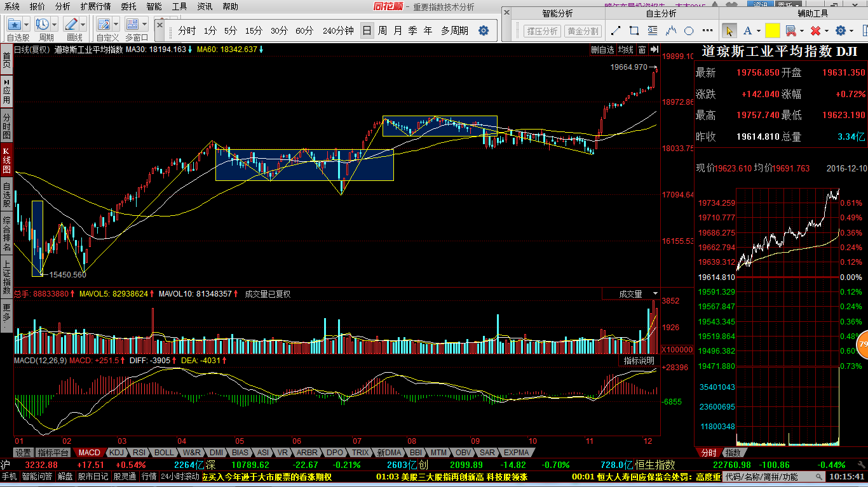The height and width of the screenshot is (487, 868).
Task: Open text tool A dropdown arrow
Action: tap(759, 30)
